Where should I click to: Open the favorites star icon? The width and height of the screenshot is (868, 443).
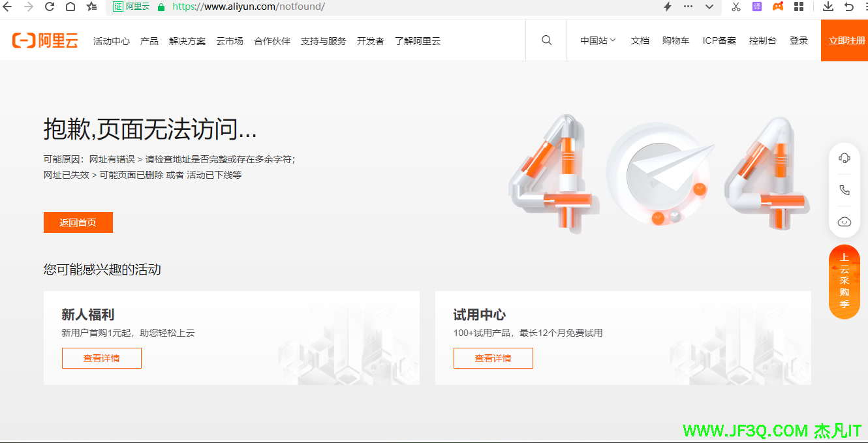coord(91,7)
